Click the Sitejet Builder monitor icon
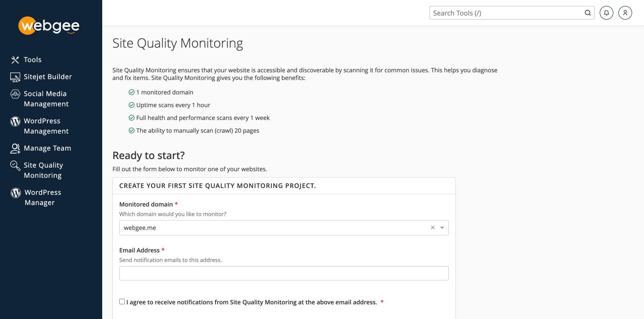644x319 pixels. [15, 77]
